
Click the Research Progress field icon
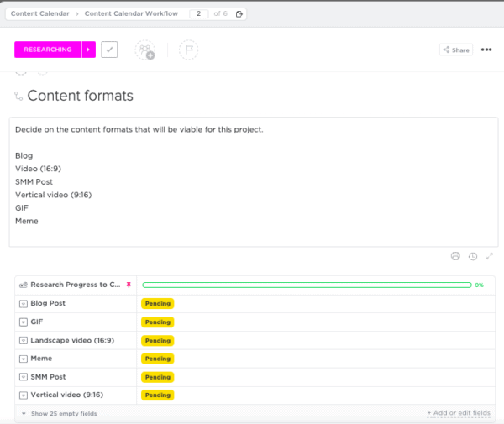click(x=24, y=285)
